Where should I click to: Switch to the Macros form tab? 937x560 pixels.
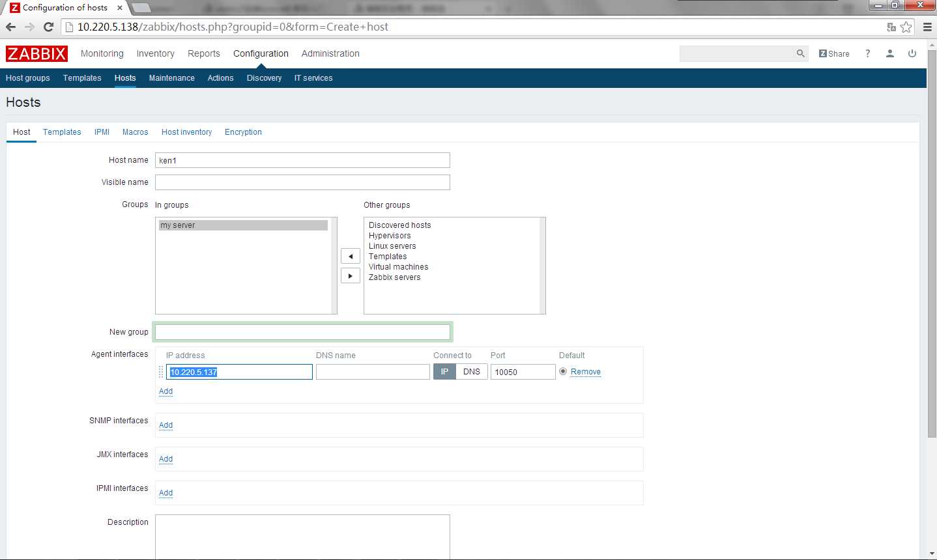(x=135, y=132)
